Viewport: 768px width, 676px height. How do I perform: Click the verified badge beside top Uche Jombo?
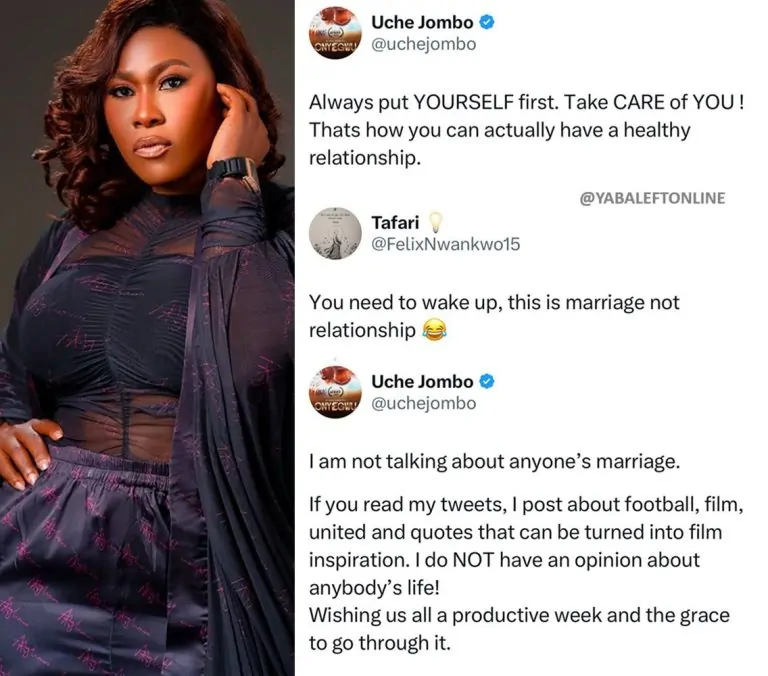486,22
